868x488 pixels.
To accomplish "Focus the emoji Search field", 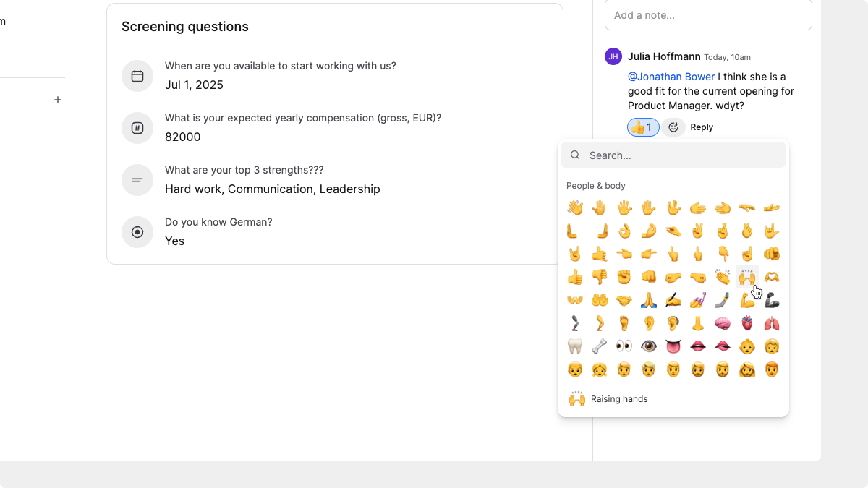I will click(x=680, y=155).
